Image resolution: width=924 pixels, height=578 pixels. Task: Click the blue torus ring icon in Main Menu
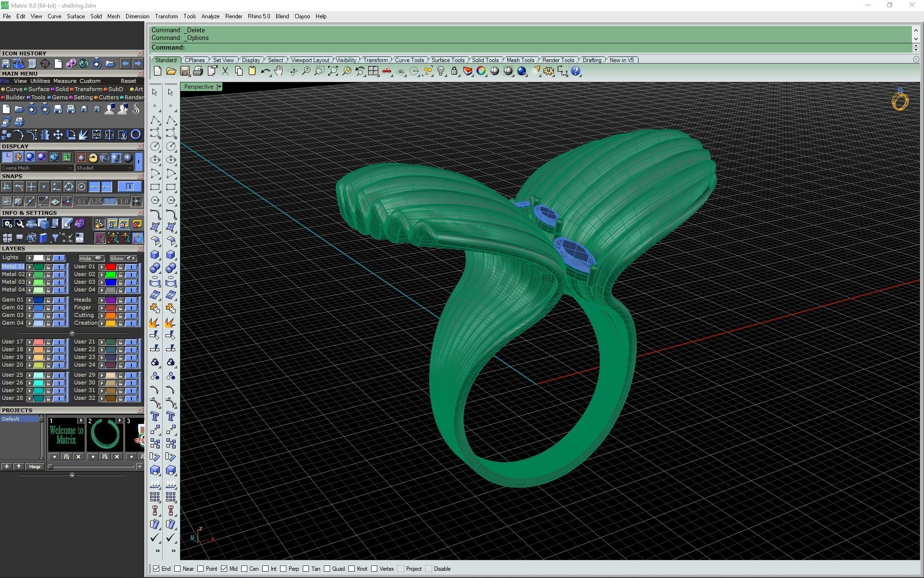point(136,135)
